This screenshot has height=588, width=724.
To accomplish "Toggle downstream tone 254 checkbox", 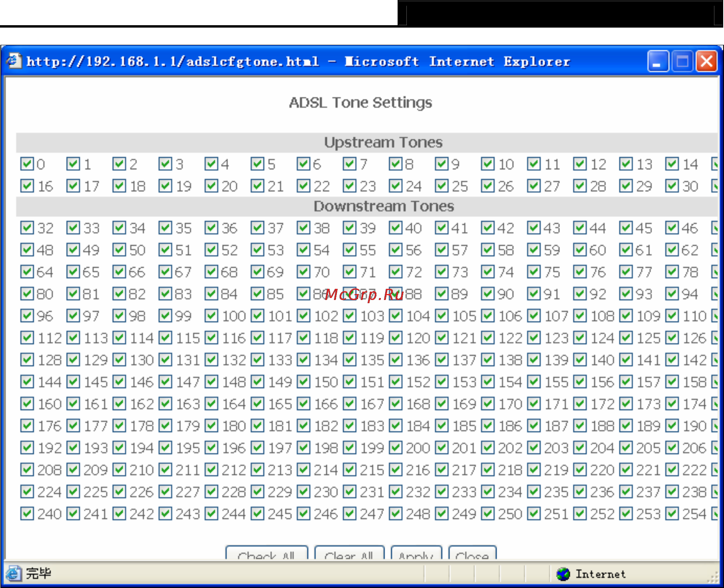I will (x=672, y=514).
